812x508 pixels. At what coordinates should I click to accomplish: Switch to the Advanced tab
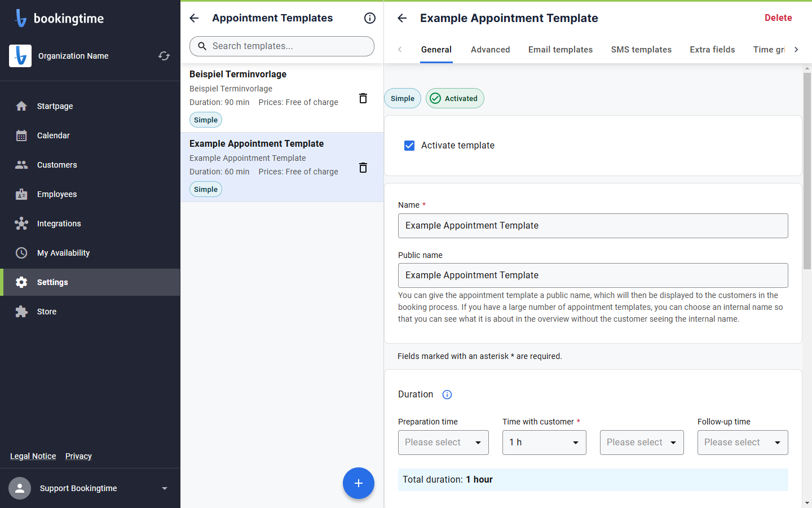pos(491,50)
